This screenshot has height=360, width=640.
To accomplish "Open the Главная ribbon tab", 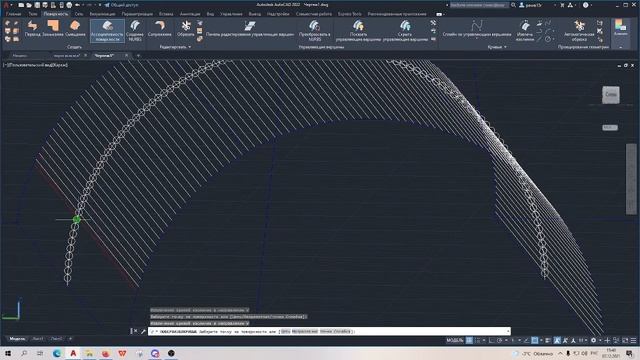I will [13, 14].
